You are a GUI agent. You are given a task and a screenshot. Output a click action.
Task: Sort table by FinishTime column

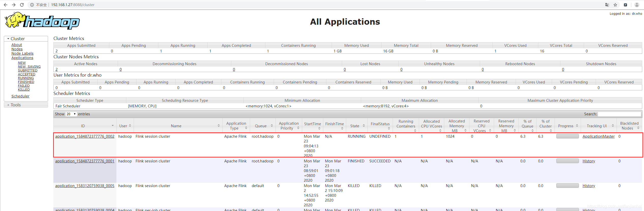click(334, 126)
